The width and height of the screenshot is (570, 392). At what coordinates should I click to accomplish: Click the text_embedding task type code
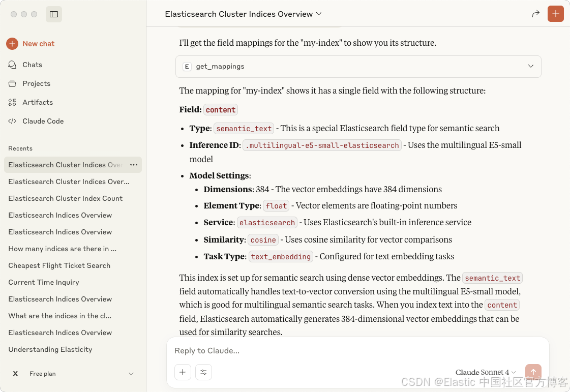pyautogui.click(x=281, y=256)
